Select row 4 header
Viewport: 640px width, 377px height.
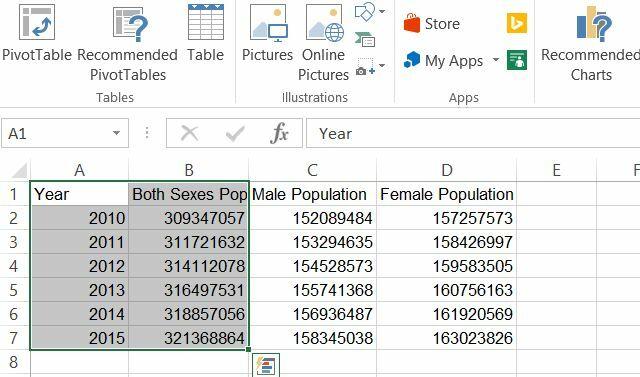click(x=14, y=266)
